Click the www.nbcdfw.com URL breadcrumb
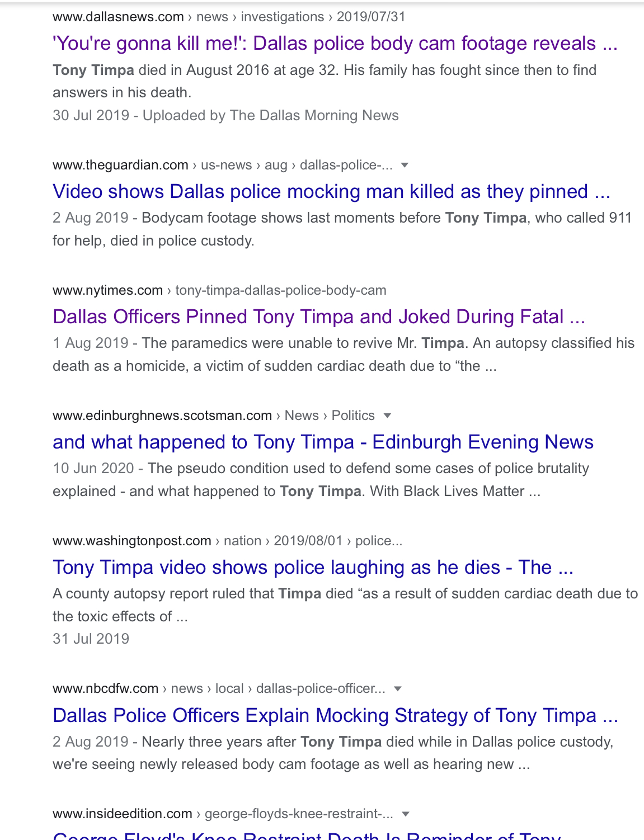 [105, 688]
